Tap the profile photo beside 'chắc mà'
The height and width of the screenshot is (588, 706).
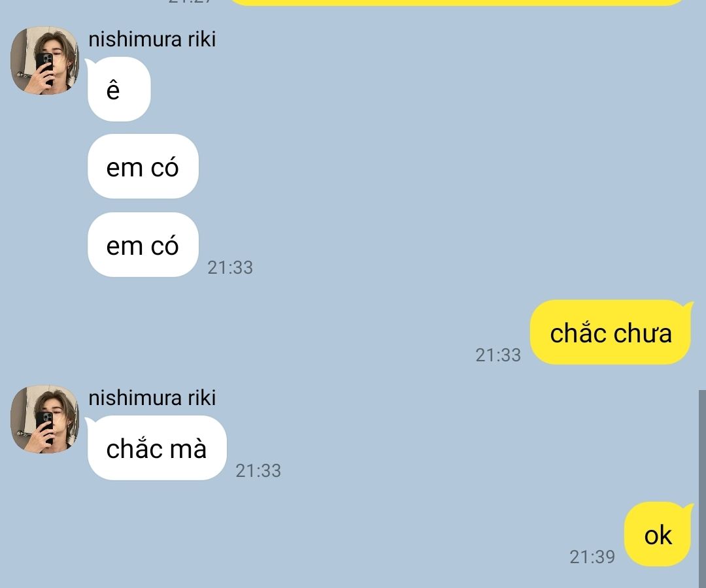(44, 419)
